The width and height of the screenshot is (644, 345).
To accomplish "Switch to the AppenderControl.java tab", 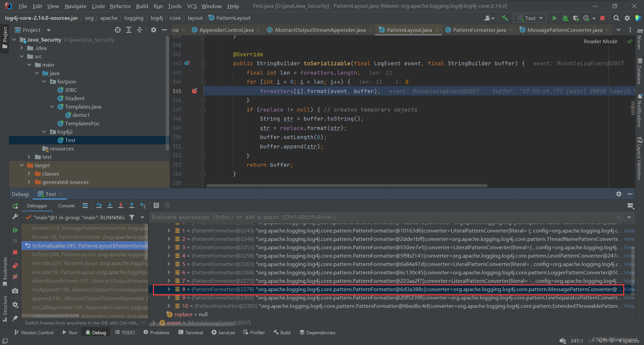I will coord(226,30).
